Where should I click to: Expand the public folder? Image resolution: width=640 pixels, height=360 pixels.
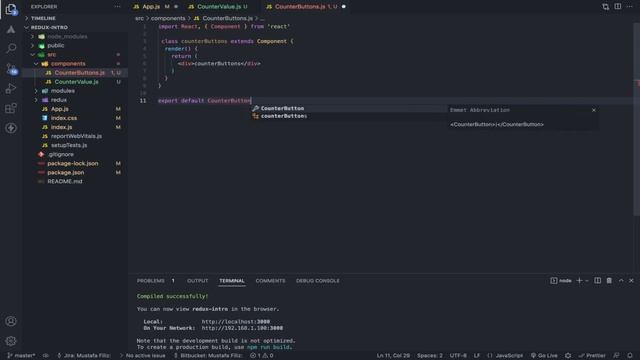[56, 45]
